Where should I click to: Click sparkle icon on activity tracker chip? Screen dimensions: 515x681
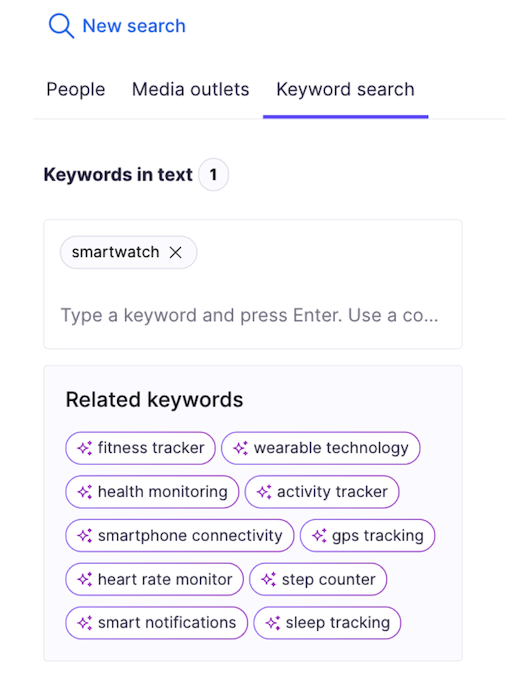coord(264,492)
